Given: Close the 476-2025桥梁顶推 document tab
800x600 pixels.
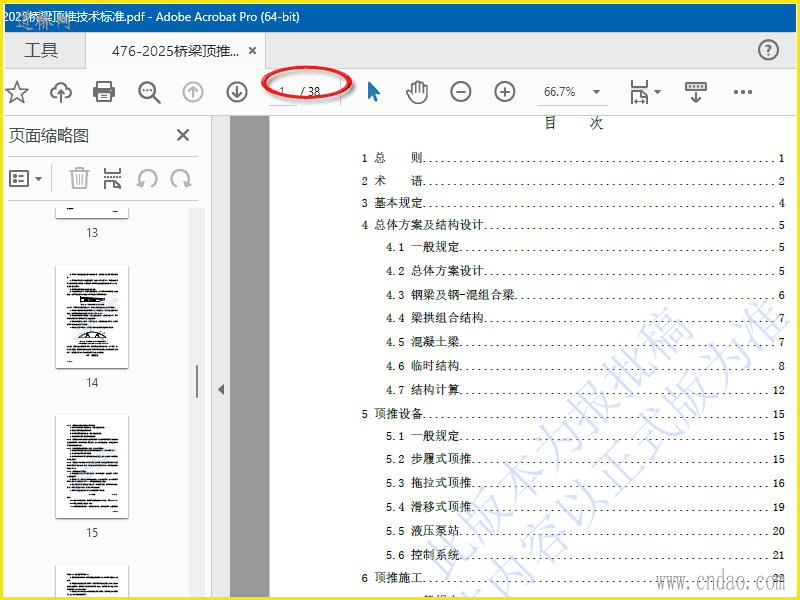Looking at the screenshot, I should [x=252, y=51].
